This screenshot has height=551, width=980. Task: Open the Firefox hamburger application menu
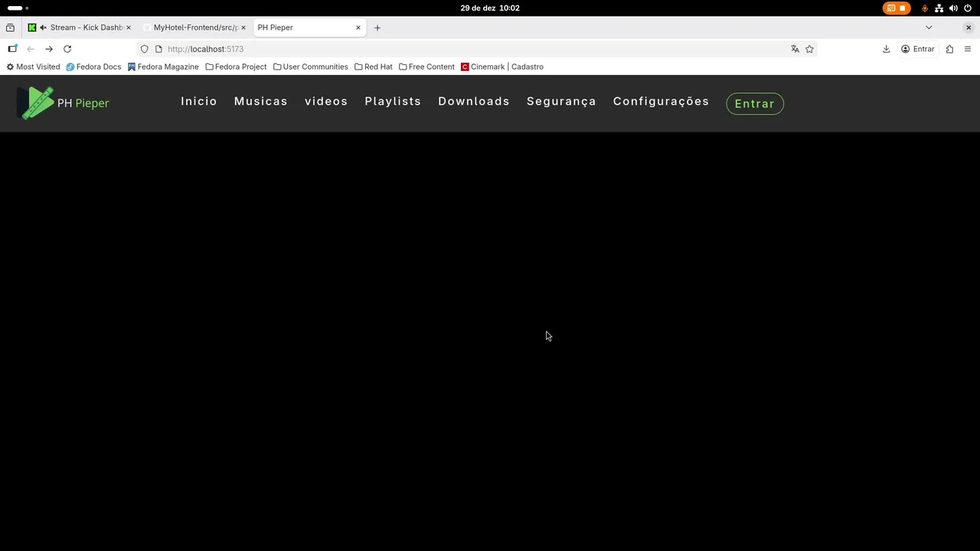click(968, 49)
